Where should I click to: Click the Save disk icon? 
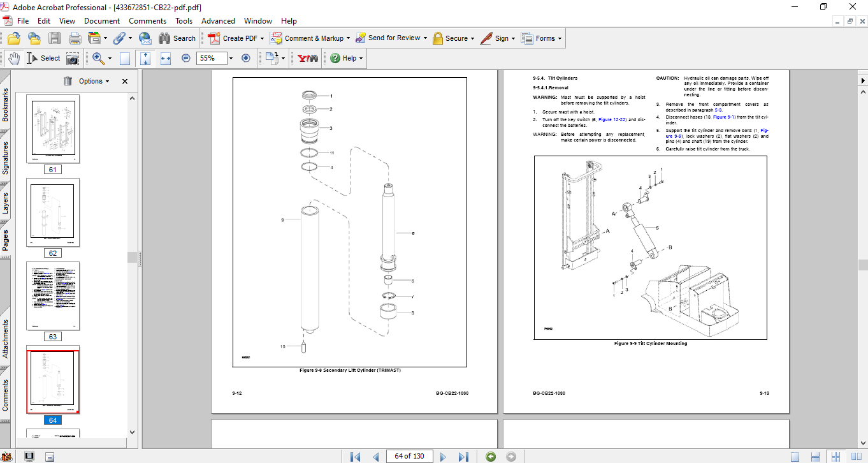[x=55, y=38]
